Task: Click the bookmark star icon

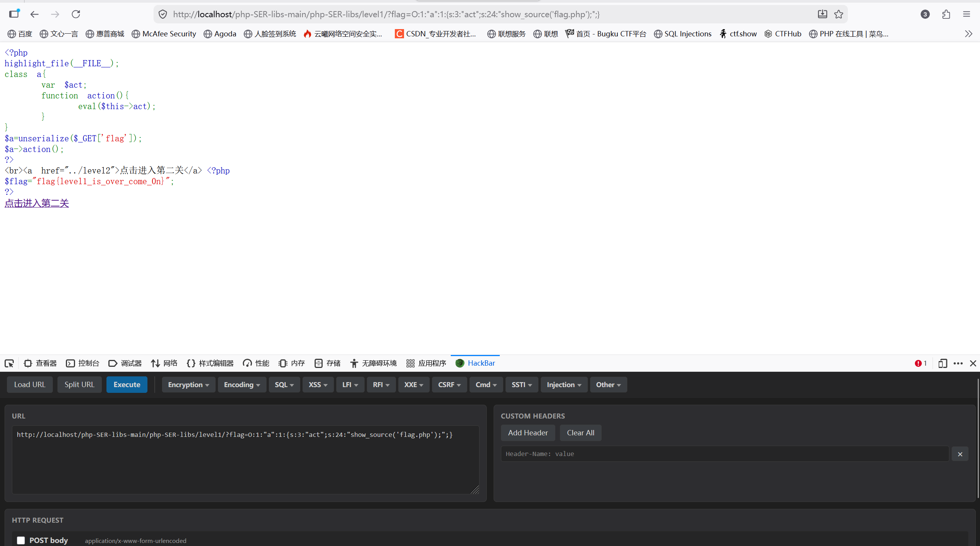Action: pos(839,14)
